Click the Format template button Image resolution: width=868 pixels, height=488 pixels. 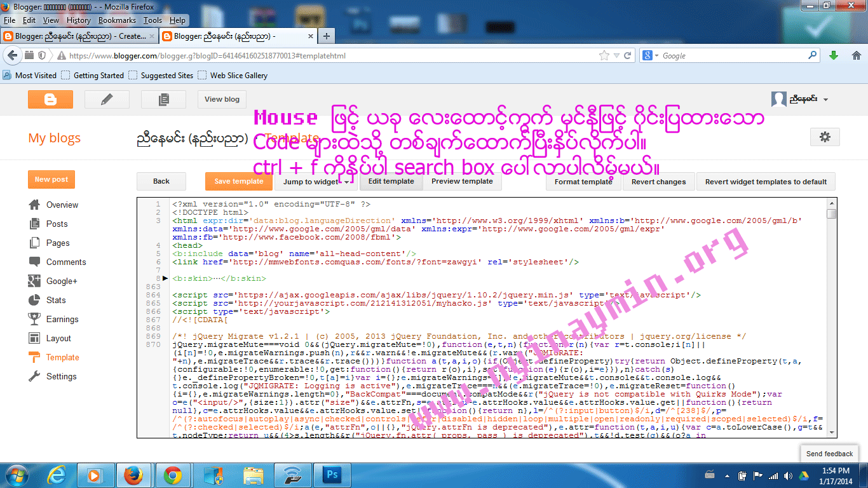(x=583, y=182)
